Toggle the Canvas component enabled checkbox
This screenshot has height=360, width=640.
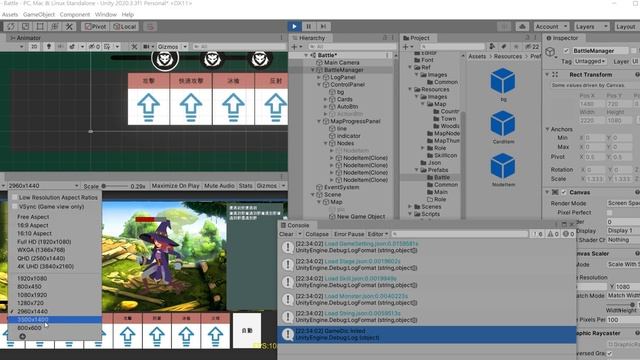(x=564, y=192)
